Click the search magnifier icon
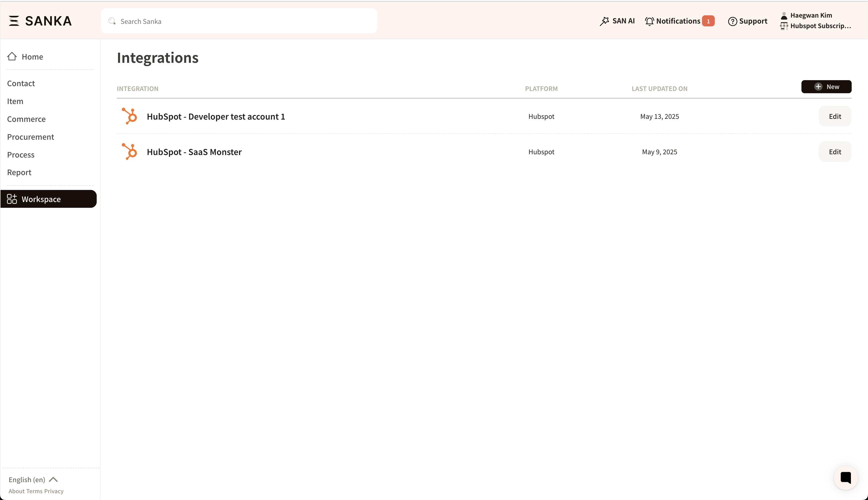The width and height of the screenshot is (868, 500). click(x=112, y=21)
